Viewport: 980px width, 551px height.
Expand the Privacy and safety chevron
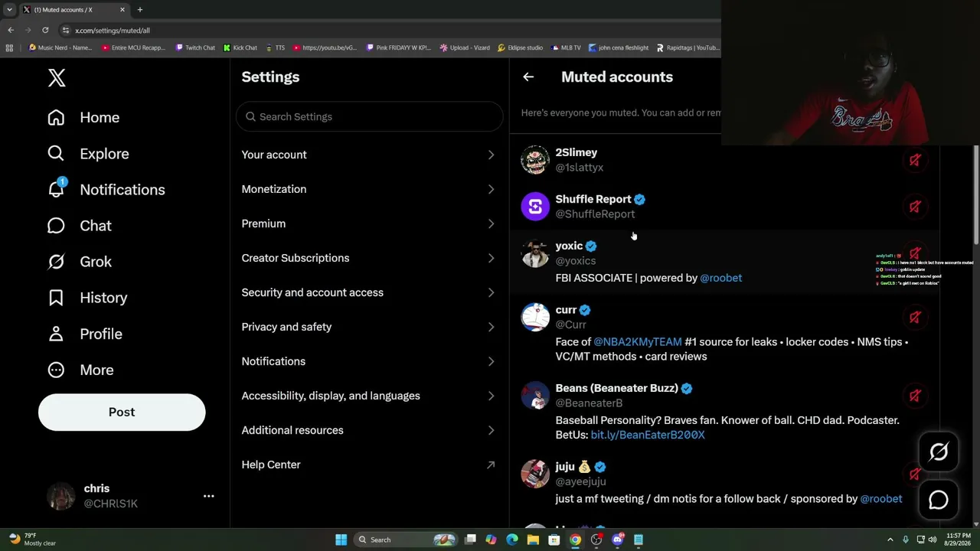(491, 327)
